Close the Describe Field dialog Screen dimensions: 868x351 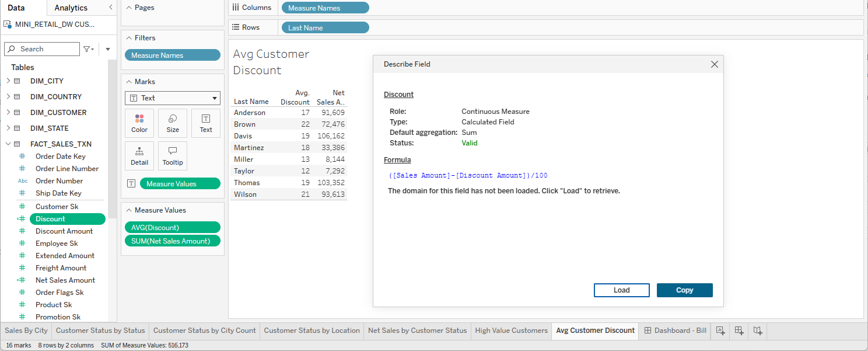point(714,64)
